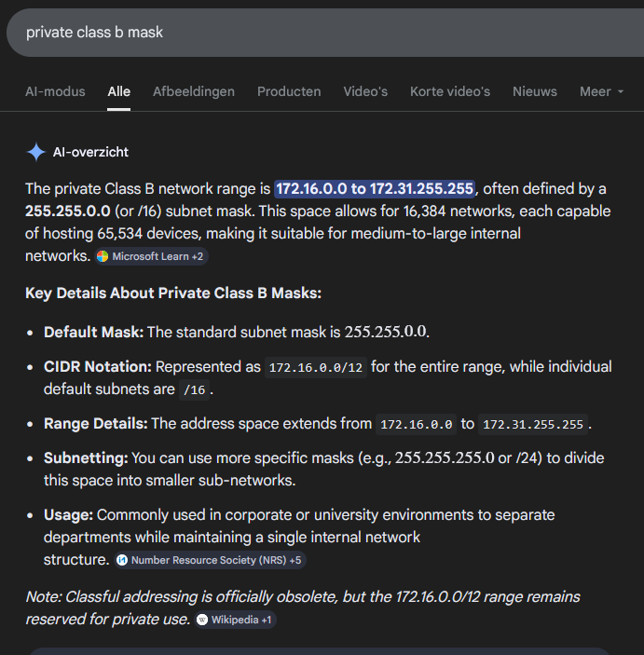This screenshot has width=644, height=655.
Task: Open the Number Resource Society (NRS) +5 source chip
Action: coord(211,560)
